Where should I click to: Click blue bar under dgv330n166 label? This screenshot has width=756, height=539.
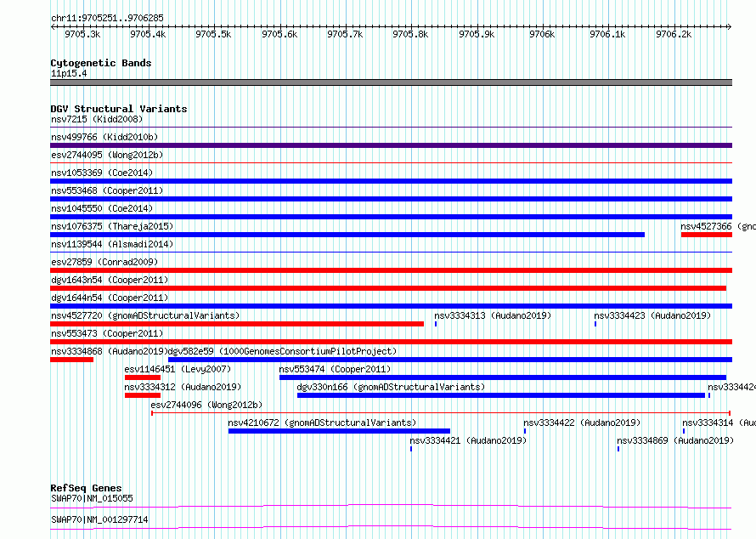pyautogui.click(x=501, y=395)
